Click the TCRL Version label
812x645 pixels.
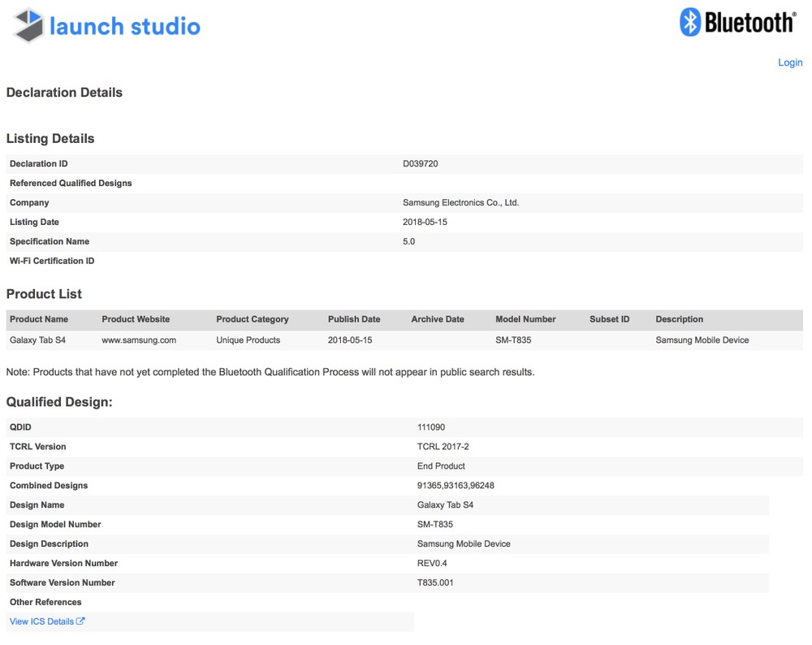(x=38, y=447)
